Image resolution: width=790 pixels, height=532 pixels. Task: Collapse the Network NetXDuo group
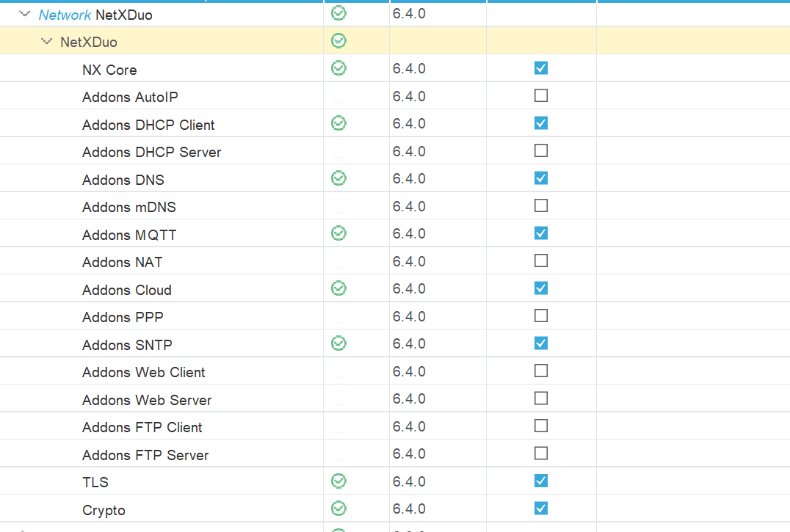pos(24,12)
